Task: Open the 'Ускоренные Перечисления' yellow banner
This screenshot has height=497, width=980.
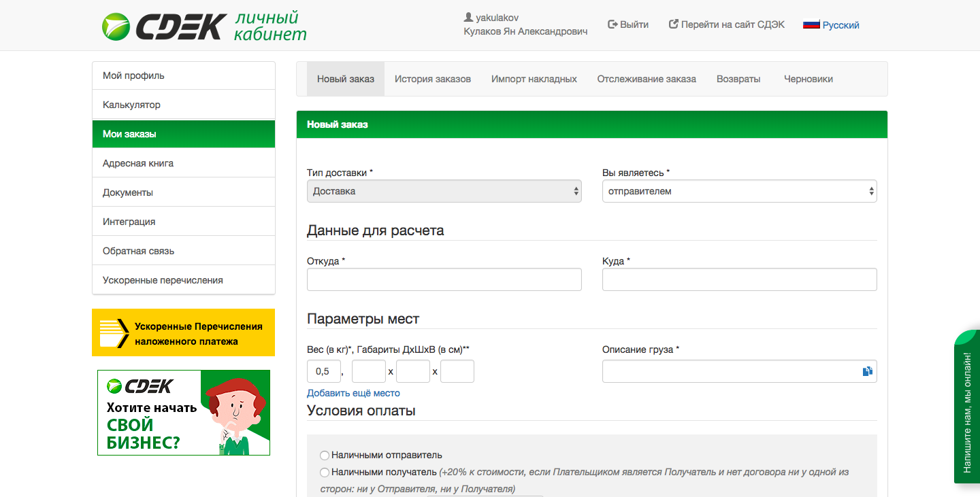Action: pos(183,332)
